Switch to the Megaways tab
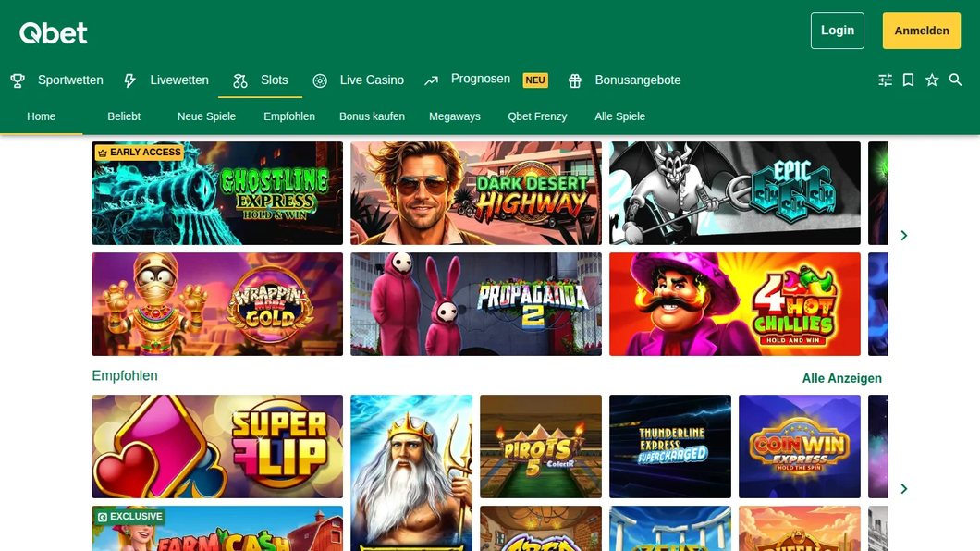Viewport: 980px width, 551px height. (x=454, y=116)
